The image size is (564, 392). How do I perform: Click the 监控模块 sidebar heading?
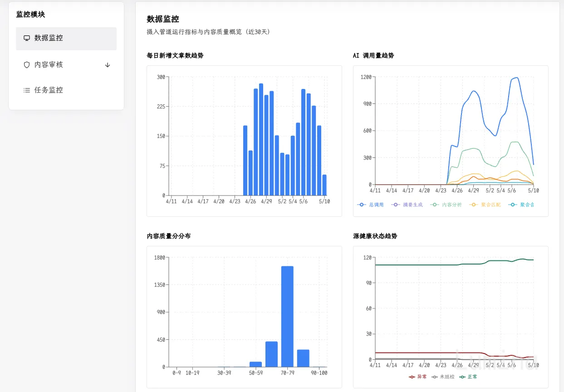point(30,15)
